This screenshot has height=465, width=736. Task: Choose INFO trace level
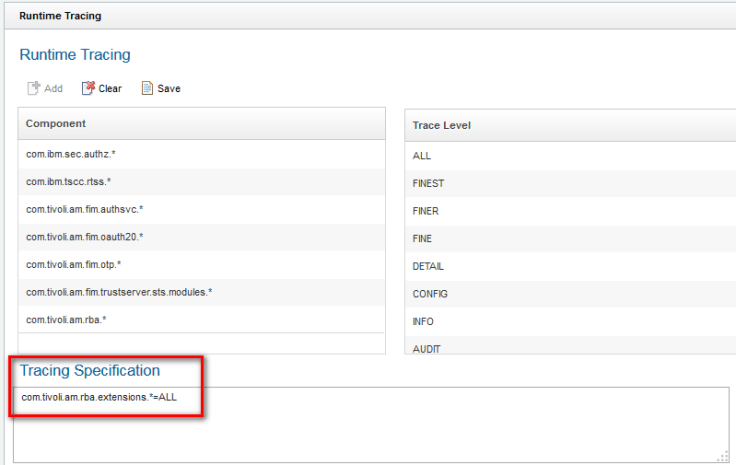(x=424, y=322)
